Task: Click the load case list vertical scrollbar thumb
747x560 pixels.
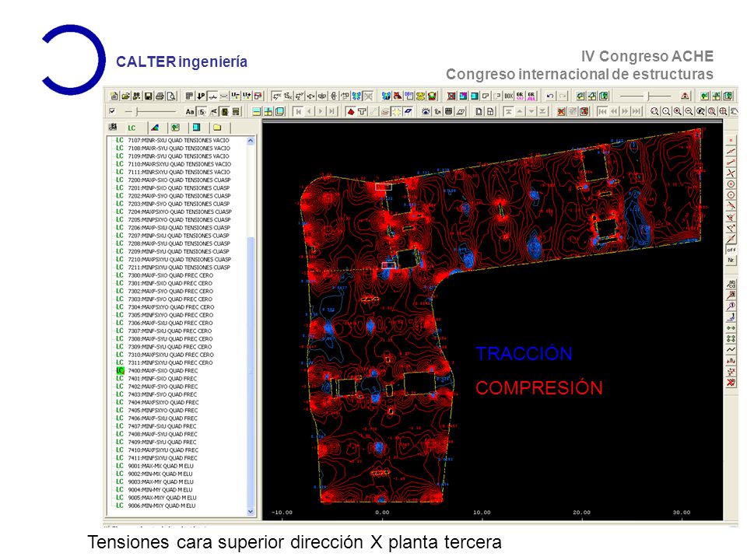Action: point(251,372)
